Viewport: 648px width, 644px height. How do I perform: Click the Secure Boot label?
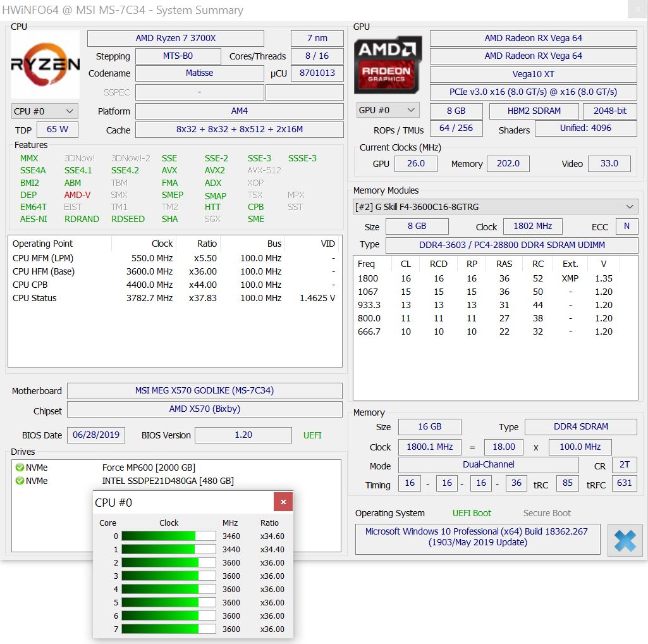(x=547, y=513)
